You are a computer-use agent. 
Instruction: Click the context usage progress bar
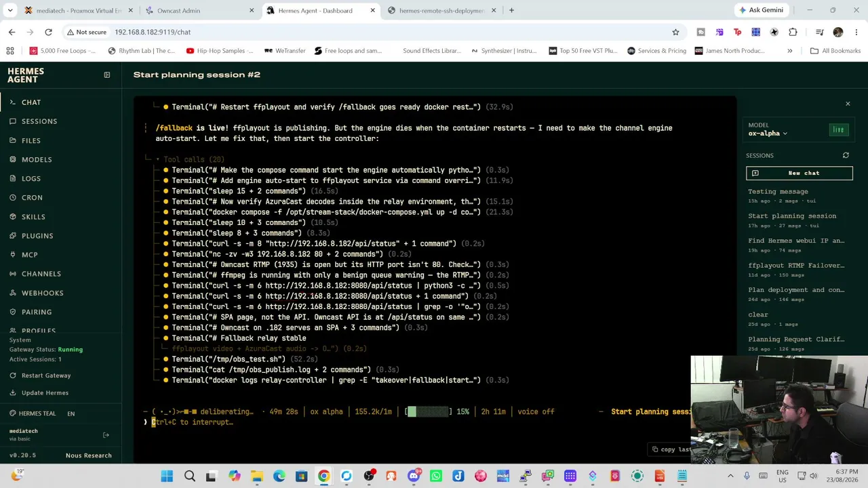coord(428,411)
